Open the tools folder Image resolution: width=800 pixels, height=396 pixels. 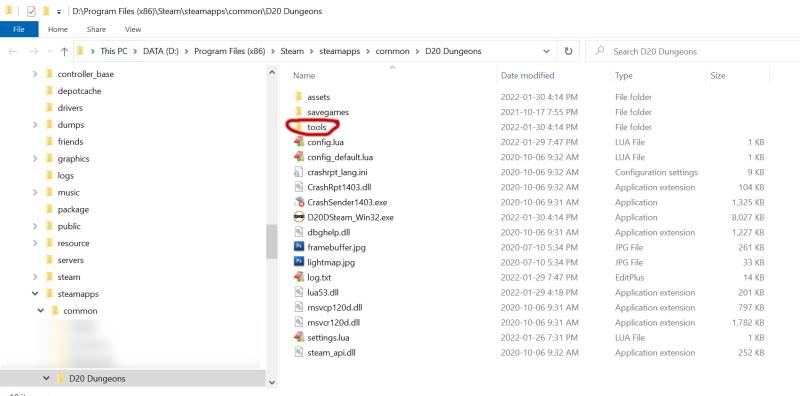[x=316, y=127]
